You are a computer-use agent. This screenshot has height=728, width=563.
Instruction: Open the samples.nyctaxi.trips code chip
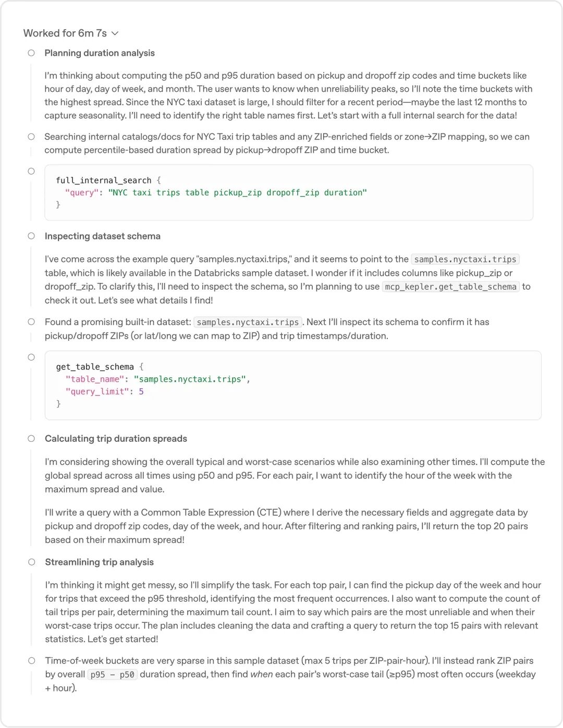coord(464,259)
